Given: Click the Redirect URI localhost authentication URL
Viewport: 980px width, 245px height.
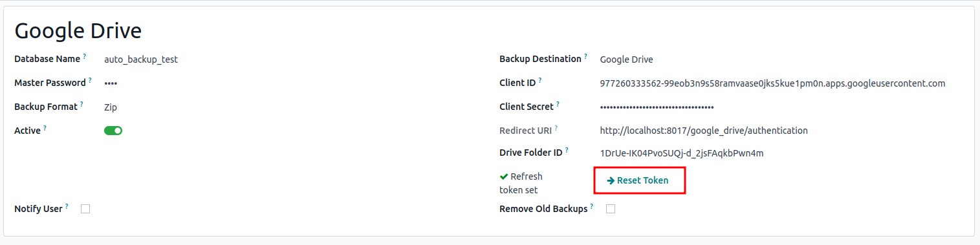Looking at the screenshot, I should (x=704, y=131).
